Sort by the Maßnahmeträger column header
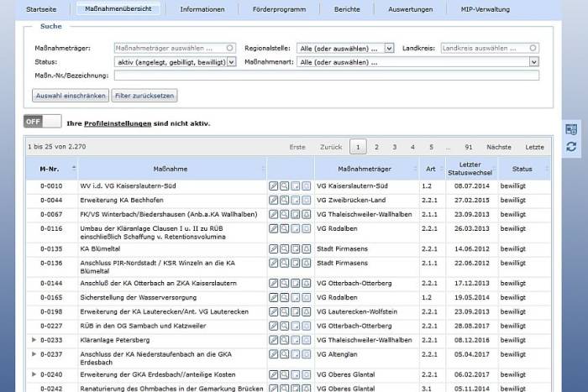This screenshot has width=588, height=392. click(366, 169)
